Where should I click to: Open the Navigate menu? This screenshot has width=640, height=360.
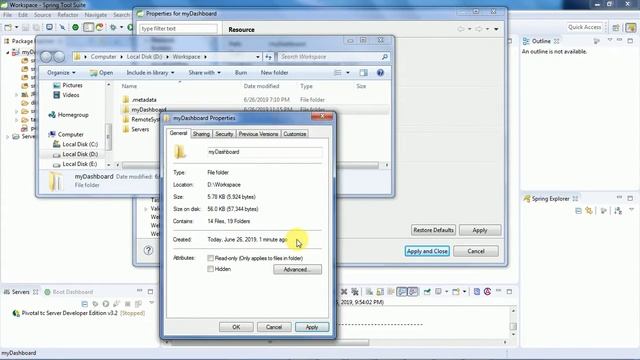pos(96,15)
